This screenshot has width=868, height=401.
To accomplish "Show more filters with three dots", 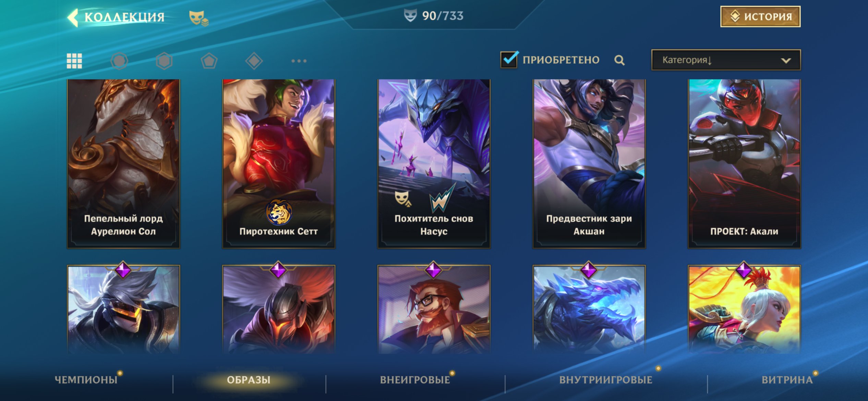I will pyautogui.click(x=299, y=61).
